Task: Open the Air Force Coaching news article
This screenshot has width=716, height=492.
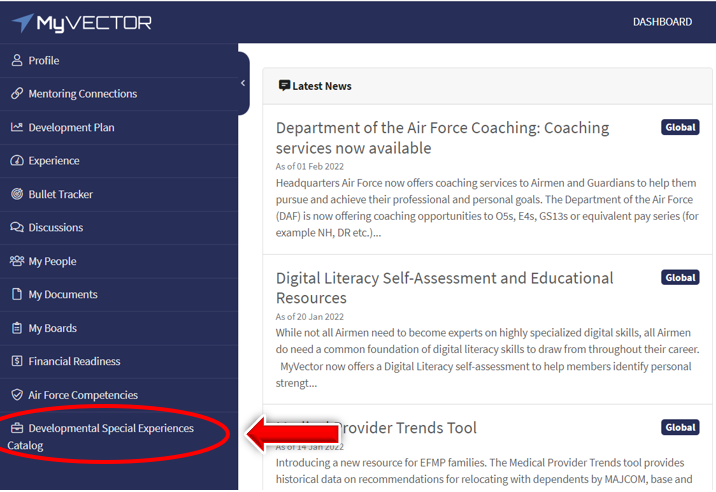Action: (442, 138)
